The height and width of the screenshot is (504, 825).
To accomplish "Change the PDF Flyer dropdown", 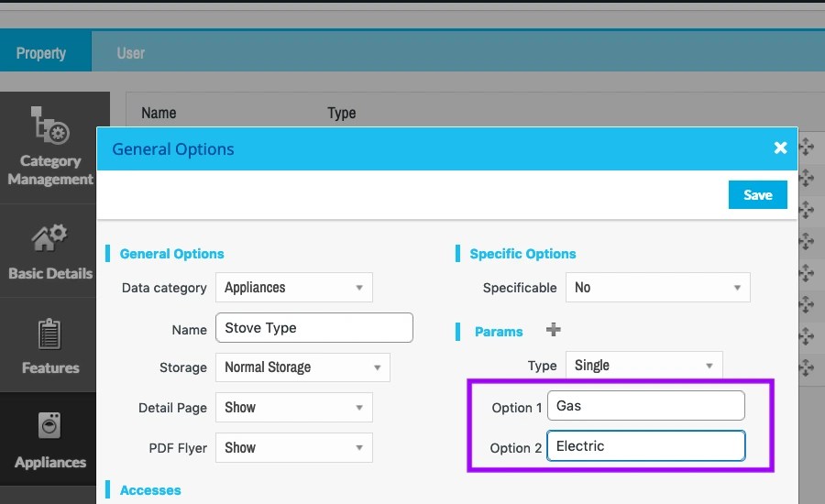I will pos(294,448).
